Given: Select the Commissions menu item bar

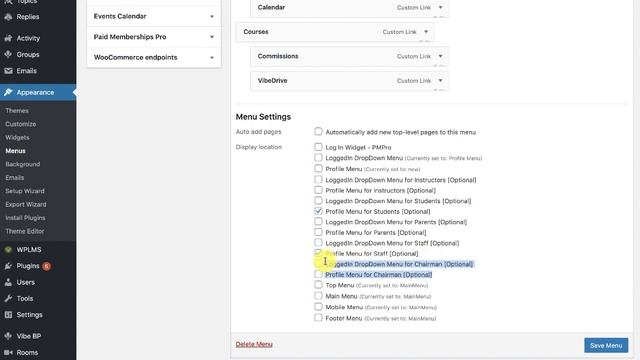Looking at the screenshot, I should pos(349,56).
